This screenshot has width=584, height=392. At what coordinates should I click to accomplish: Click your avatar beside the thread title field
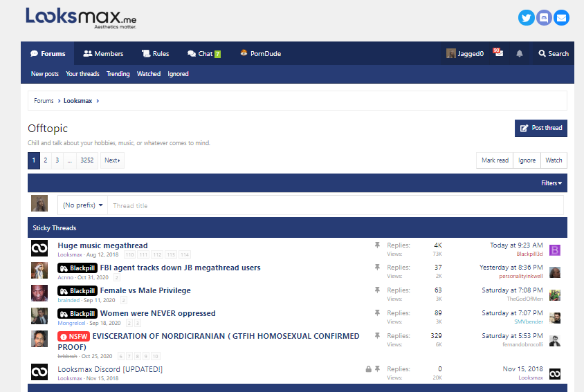(39, 203)
